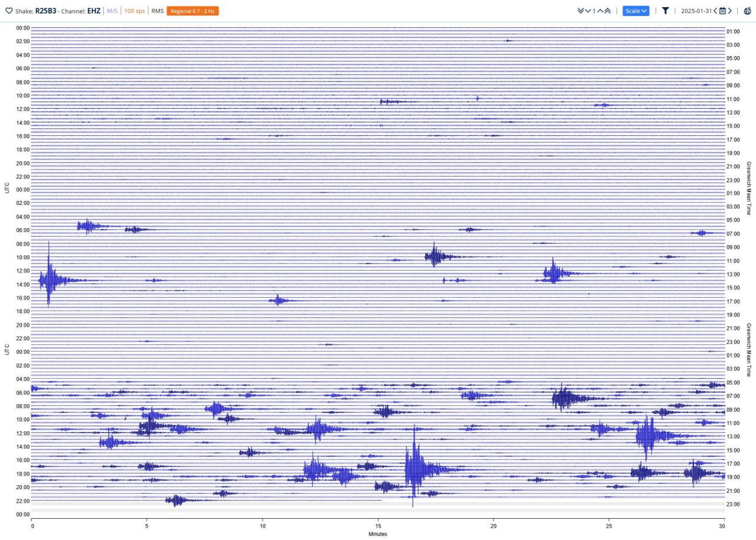Click the double-down chevron amplitude control
Screen dimensions: 756x540
pyautogui.click(x=581, y=11)
